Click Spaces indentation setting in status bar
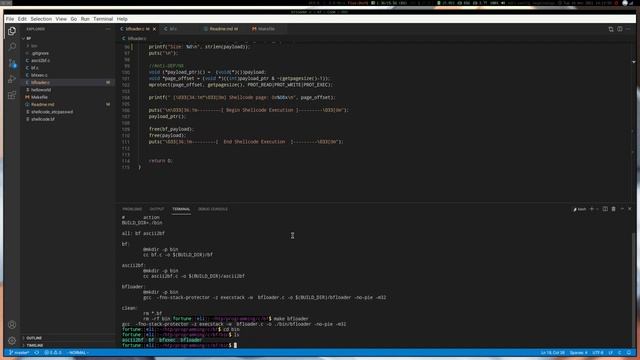 (579, 353)
